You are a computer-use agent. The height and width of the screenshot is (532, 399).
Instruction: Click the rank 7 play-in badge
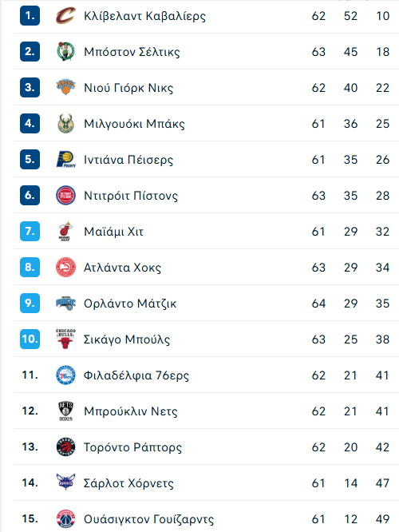click(30, 232)
